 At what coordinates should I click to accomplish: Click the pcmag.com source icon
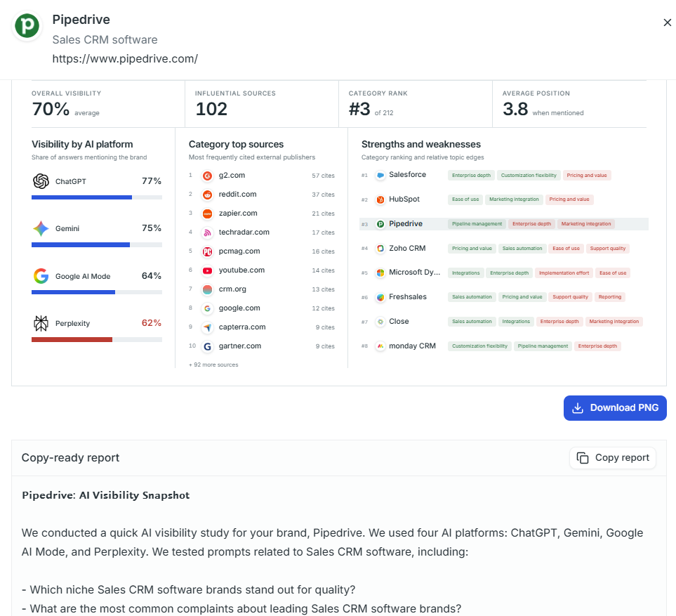point(207,251)
